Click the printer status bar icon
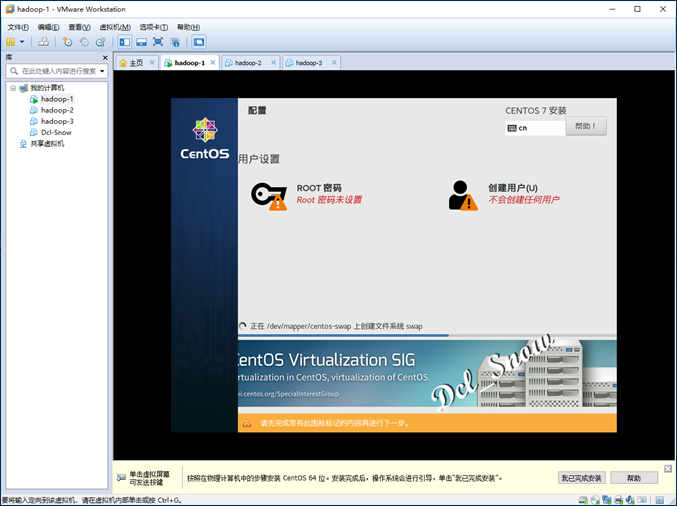 pos(618,500)
